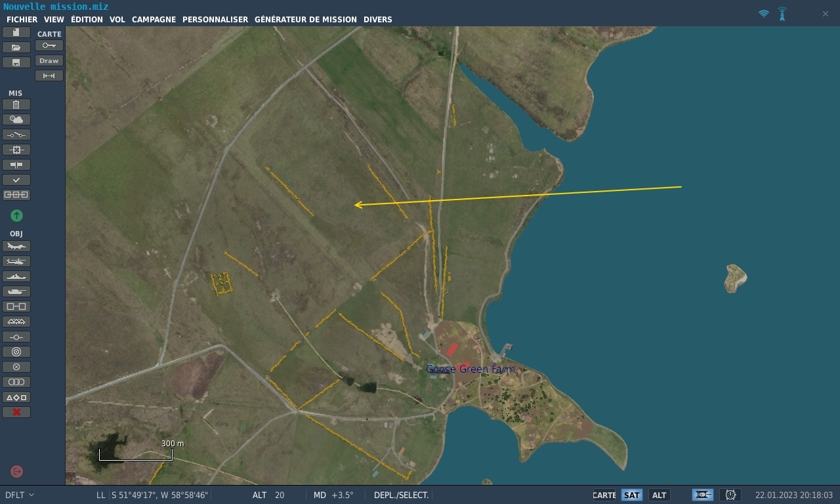This screenshot has width=840, height=504.
Task: Add a navigation point
Action: pyautogui.click(x=16, y=337)
